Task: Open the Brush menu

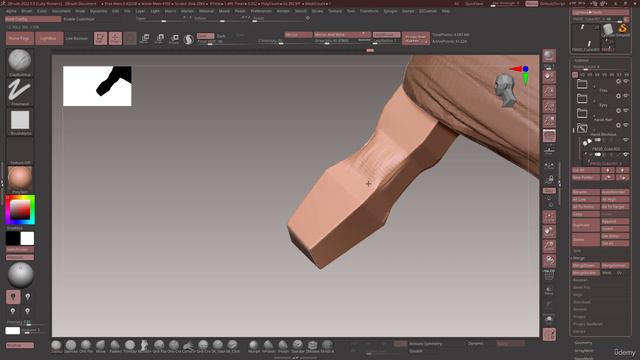Action: pos(27,11)
